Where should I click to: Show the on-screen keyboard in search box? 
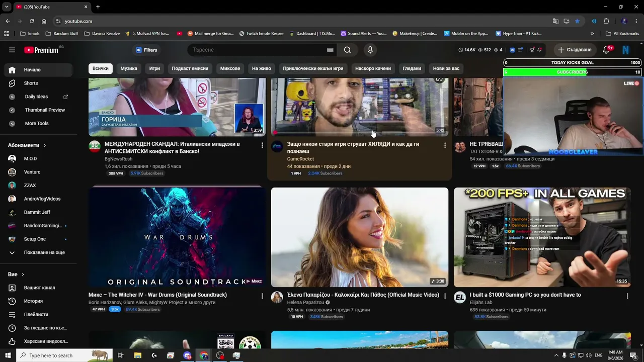pyautogui.click(x=330, y=50)
